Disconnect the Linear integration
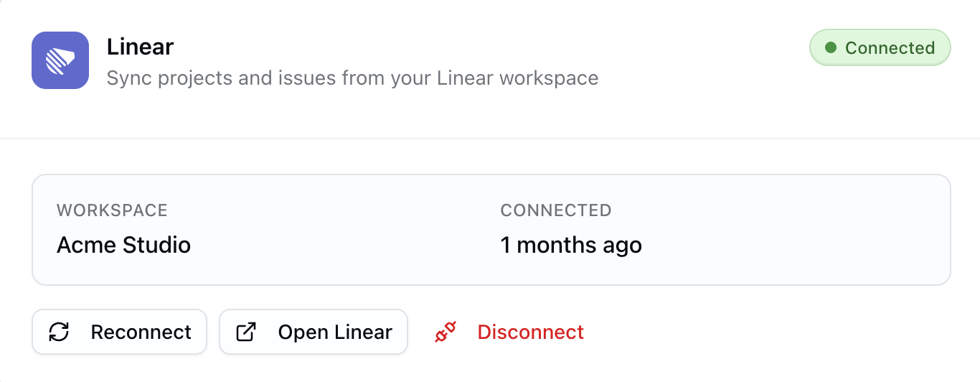 click(x=530, y=332)
